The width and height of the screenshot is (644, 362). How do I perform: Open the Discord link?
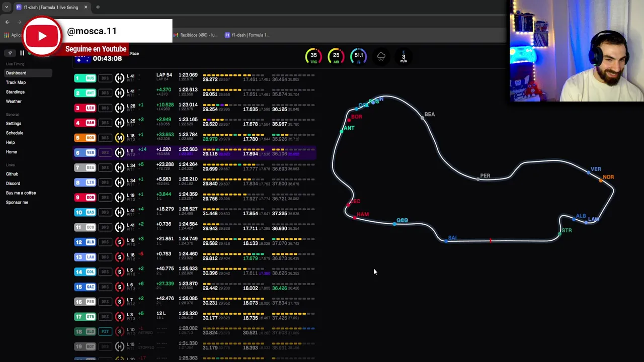pos(13,184)
